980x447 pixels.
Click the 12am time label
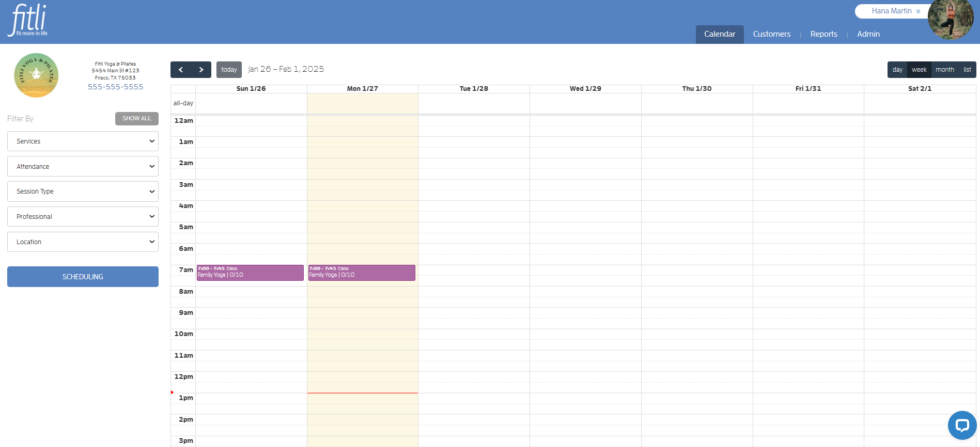(184, 121)
